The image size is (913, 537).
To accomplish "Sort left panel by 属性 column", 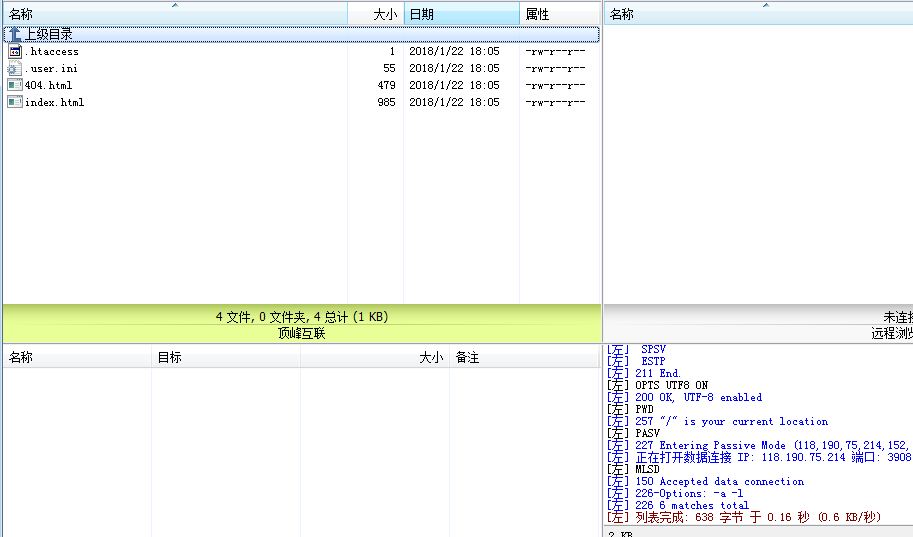I will click(x=537, y=14).
